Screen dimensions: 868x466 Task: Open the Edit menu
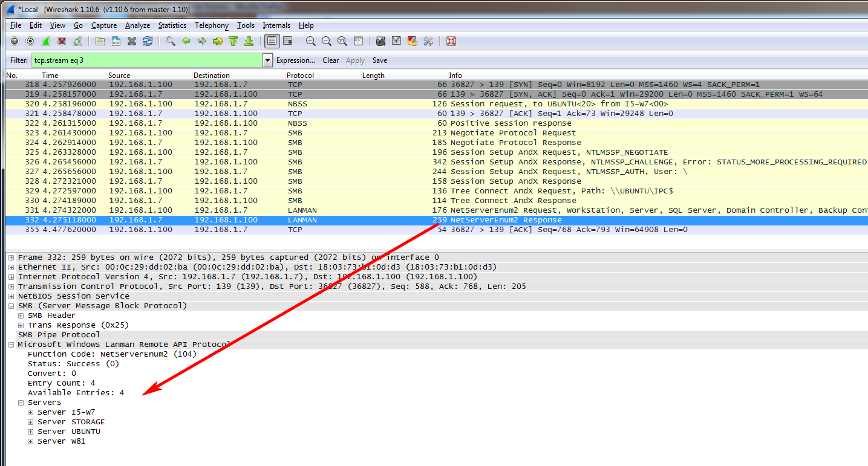36,25
